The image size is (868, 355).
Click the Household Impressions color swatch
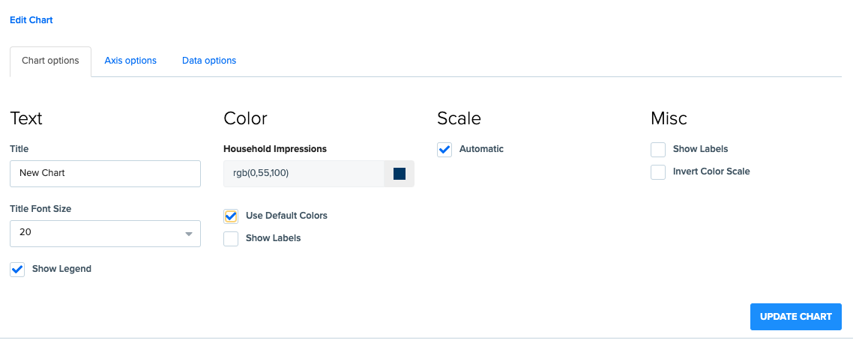pyautogui.click(x=399, y=174)
